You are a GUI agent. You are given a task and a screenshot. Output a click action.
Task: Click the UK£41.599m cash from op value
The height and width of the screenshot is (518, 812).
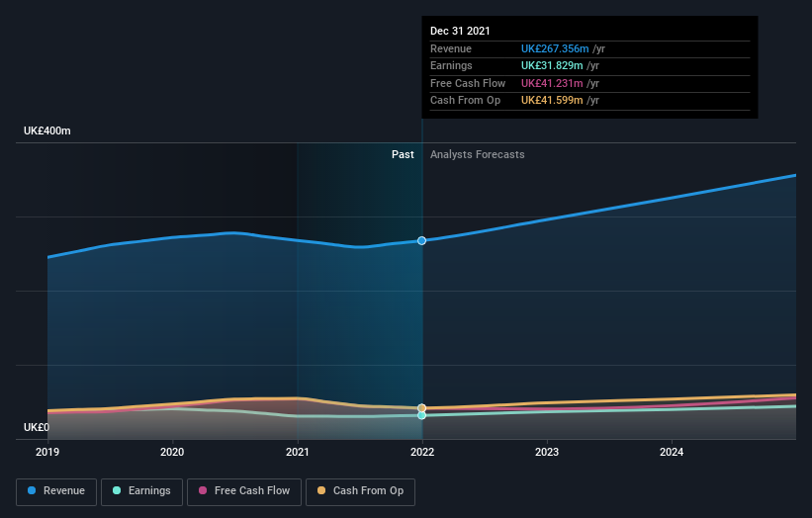552,101
